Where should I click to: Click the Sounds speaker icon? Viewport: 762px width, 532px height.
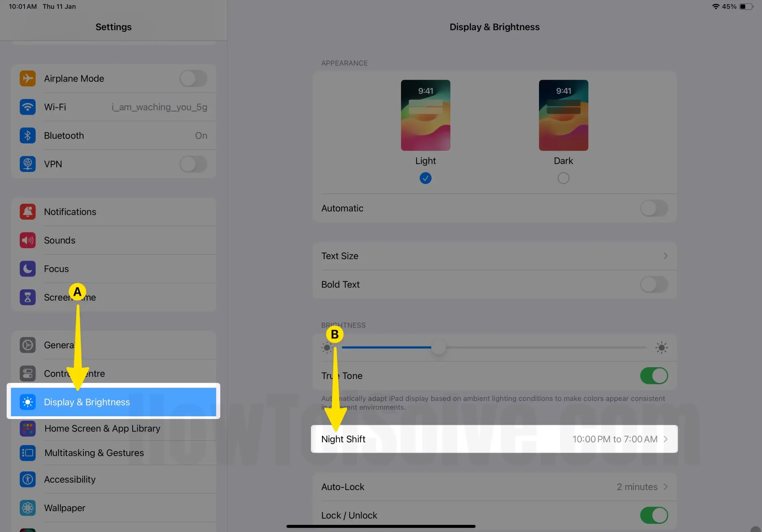tap(28, 240)
